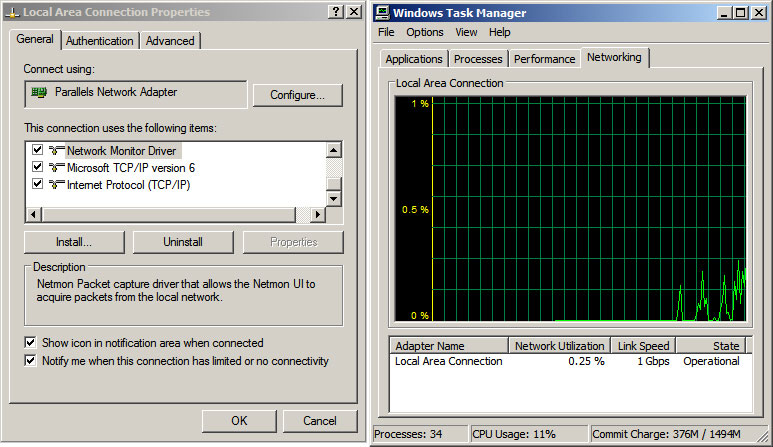Click the Commit Charge status bar entry
The height and width of the screenshot is (447, 773).
pyautogui.click(x=675, y=434)
